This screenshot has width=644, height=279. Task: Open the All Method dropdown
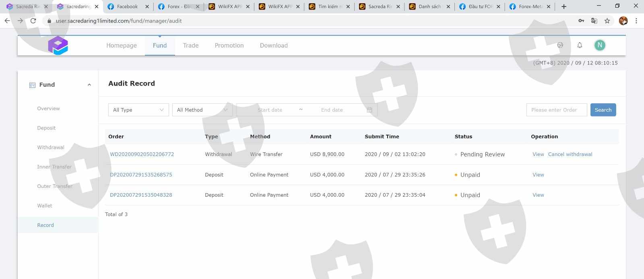tap(202, 110)
